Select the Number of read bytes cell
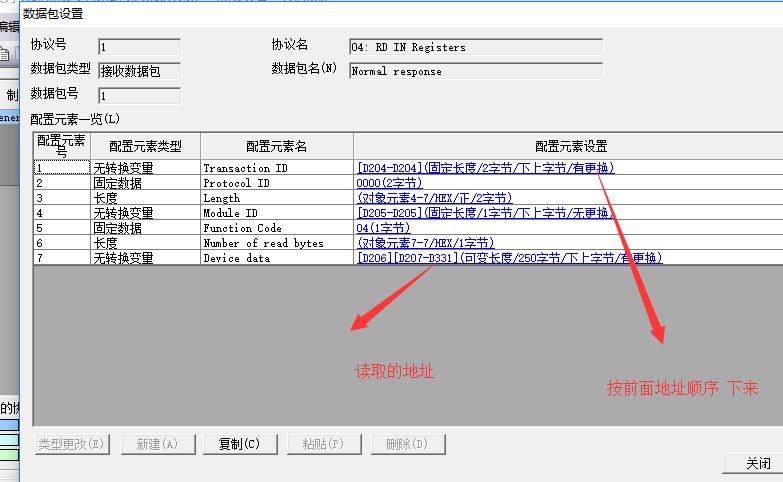The height and width of the screenshot is (482, 783). coord(277,243)
